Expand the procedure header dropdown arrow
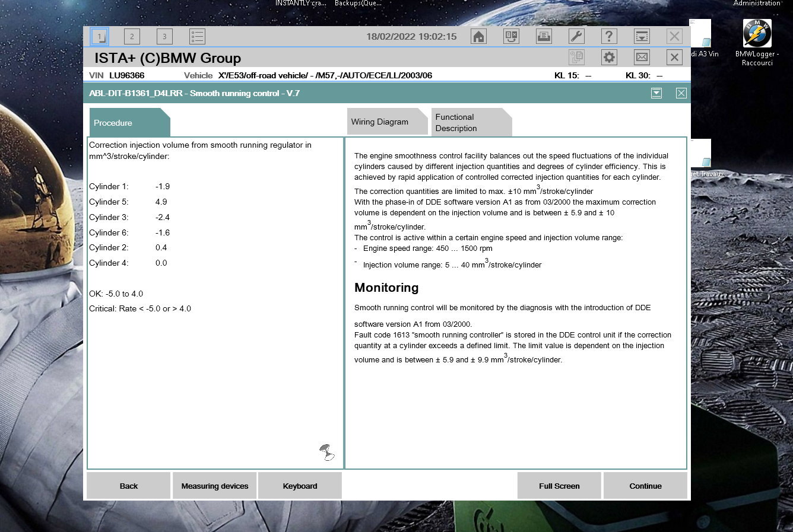This screenshot has width=793, height=532. point(656,93)
